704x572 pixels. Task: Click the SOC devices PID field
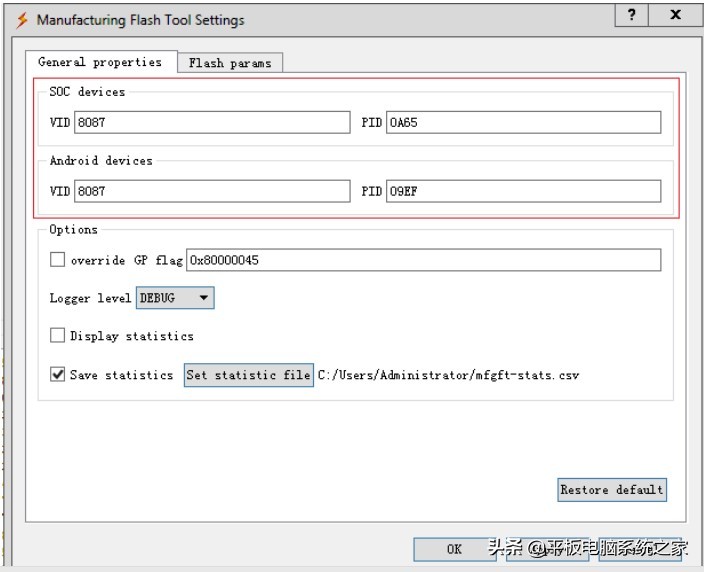point(523,122)
